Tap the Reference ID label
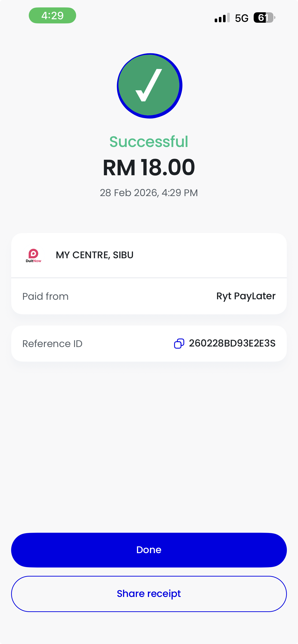 (x=52, y=344)
